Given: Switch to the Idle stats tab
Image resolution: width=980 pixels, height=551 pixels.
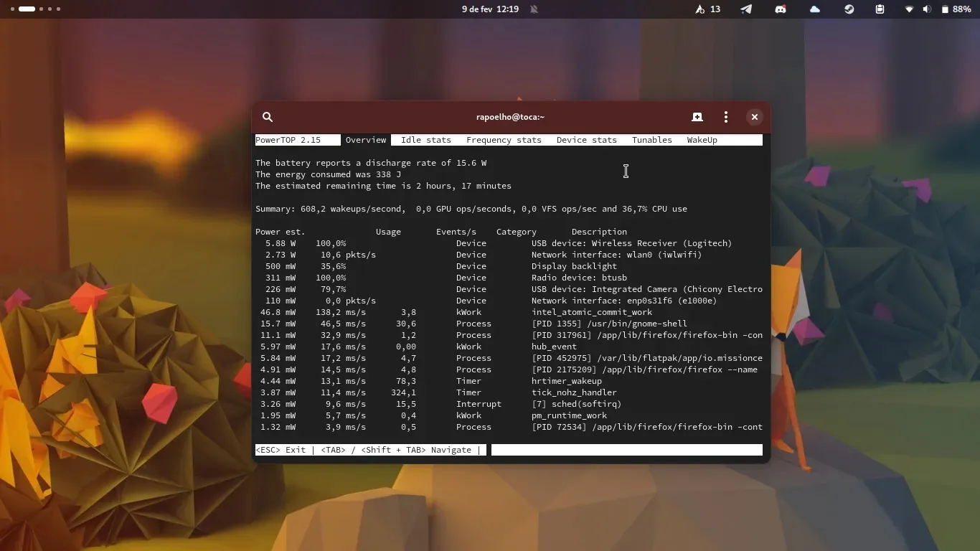Looking at the screenshot, I should pyautogui.click(x=425, y=140).
